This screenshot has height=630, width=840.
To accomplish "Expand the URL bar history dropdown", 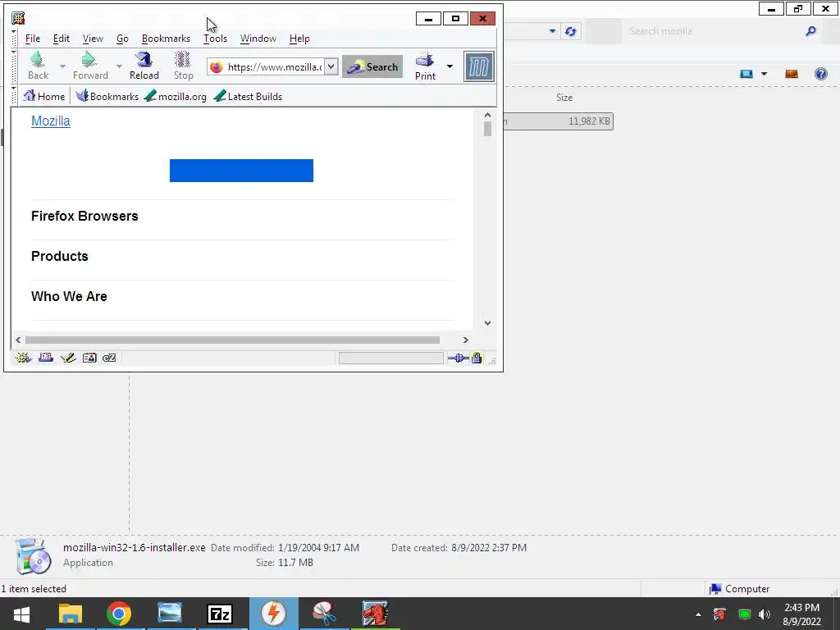I will [331, 66].
